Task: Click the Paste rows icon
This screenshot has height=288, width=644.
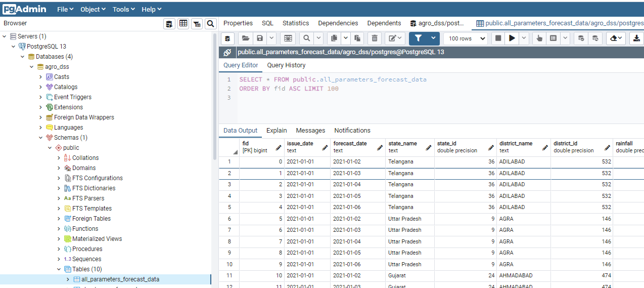Action: (x=357, y=38)
